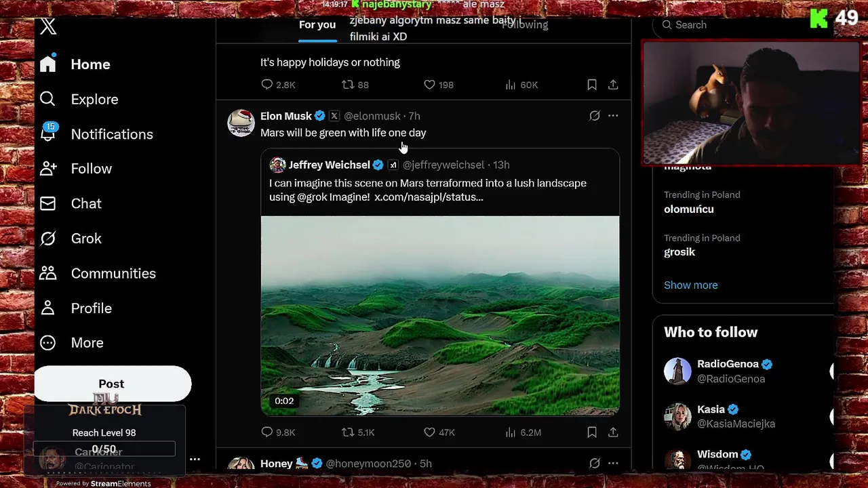Click the Honey username link

(x=277, y=464)
